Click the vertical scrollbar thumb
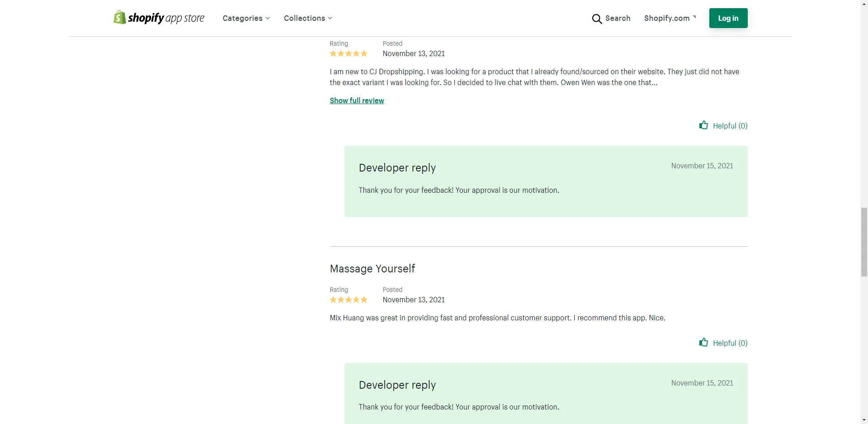Screen dimensions: 868x424 pos(864,242)
